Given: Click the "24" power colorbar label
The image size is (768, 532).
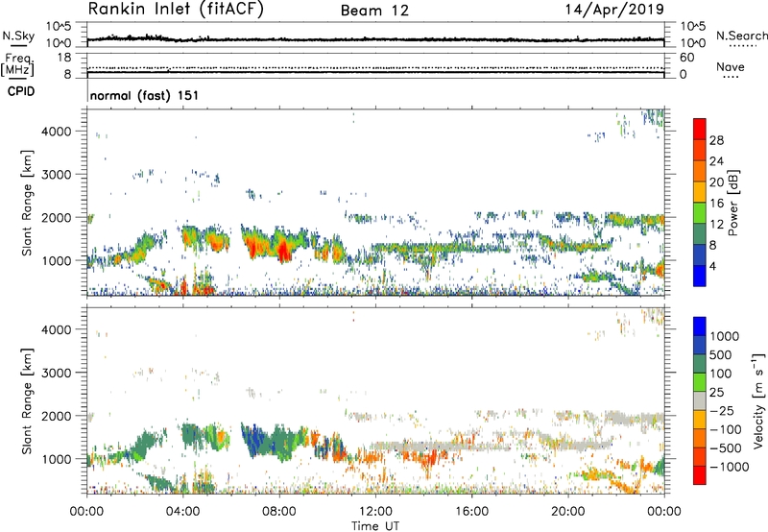Looking at the screenshot, I should point(716,161).
